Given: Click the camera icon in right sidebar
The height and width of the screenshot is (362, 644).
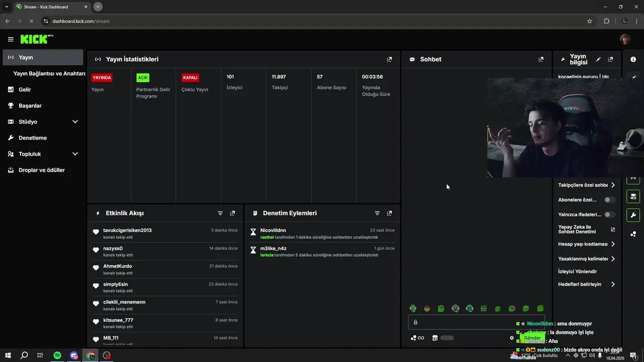Looking at the screenshot, I should pos(633,196).
